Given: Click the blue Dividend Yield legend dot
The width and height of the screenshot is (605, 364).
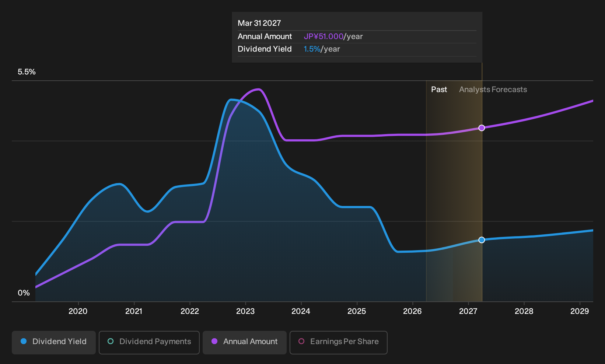Looking at the screenshot, I should click(24, 341).
